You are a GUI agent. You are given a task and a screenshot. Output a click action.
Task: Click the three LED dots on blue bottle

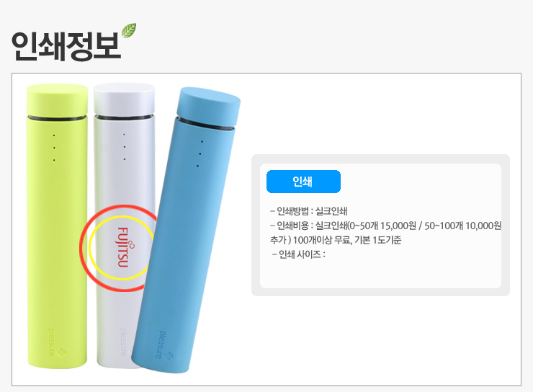tap(200, 153)
